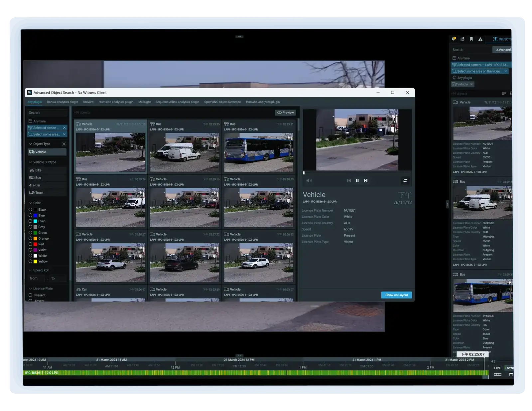Toggle info display lines icon in right panel
Viewport: 532px width, 411px height.
(504, 94)
